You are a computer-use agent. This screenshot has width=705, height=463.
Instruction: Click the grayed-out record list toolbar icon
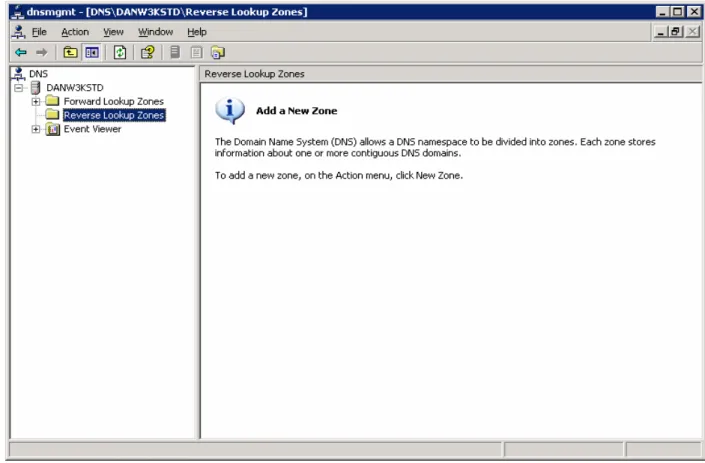[196, 53]
